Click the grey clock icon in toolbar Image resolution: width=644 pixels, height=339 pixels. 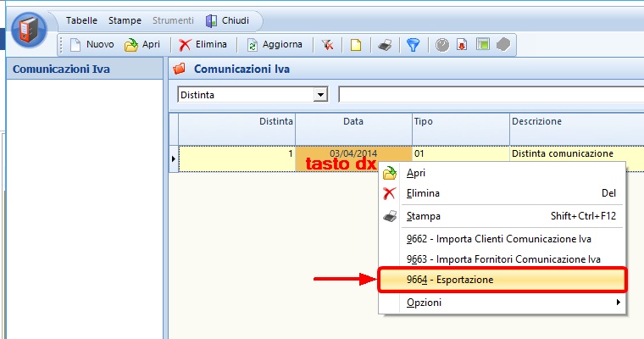(x=442, y=44)
